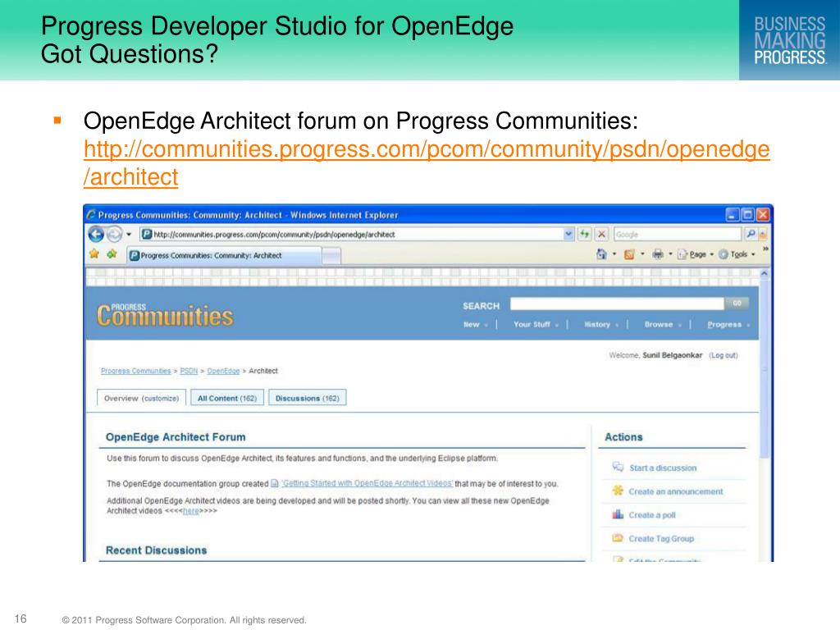The width and height of the screenshot is (840, 630).
Task: Click the page icon in address bar
Action: click(x=146, y=234)
